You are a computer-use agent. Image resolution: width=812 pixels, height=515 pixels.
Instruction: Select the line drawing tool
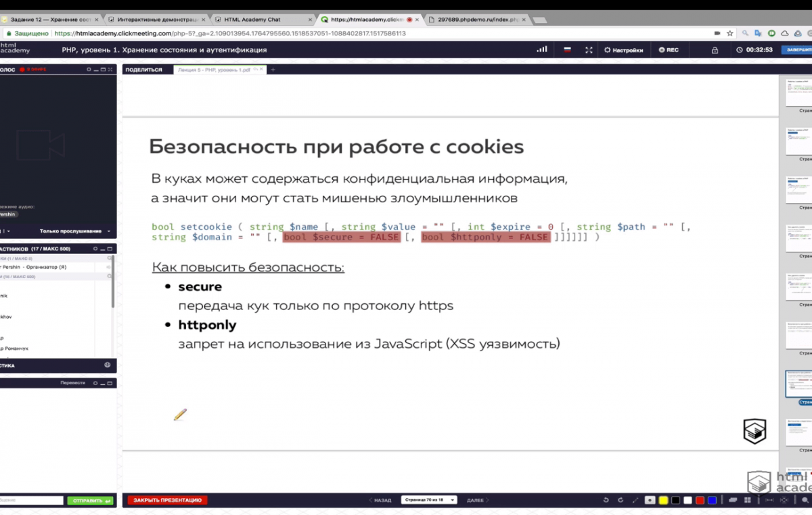[x=635, y=500]
